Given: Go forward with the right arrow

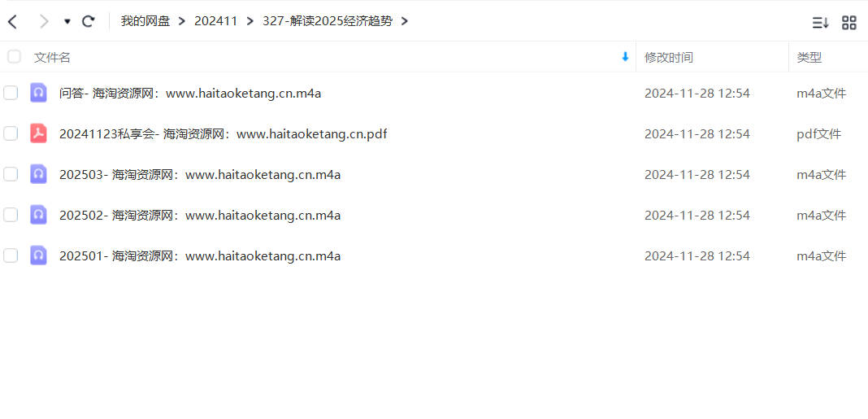Looking at the screenshot, I should (x=44, y=22).
